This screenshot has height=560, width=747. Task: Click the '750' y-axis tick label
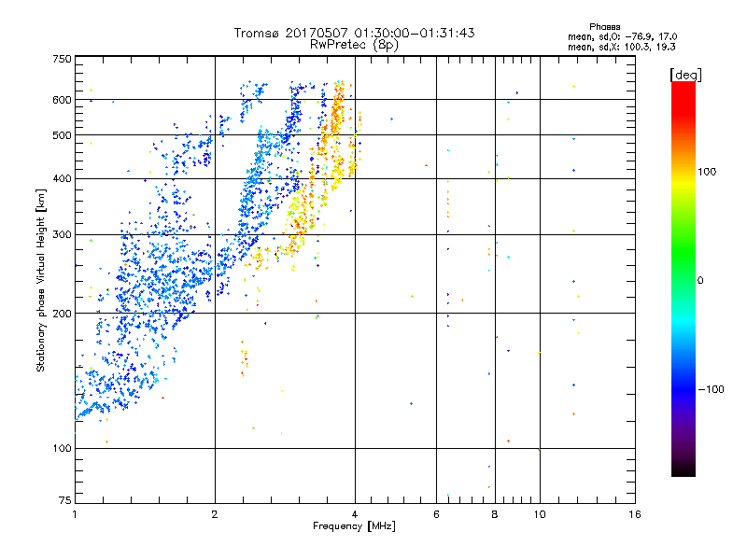pos(62,59)
